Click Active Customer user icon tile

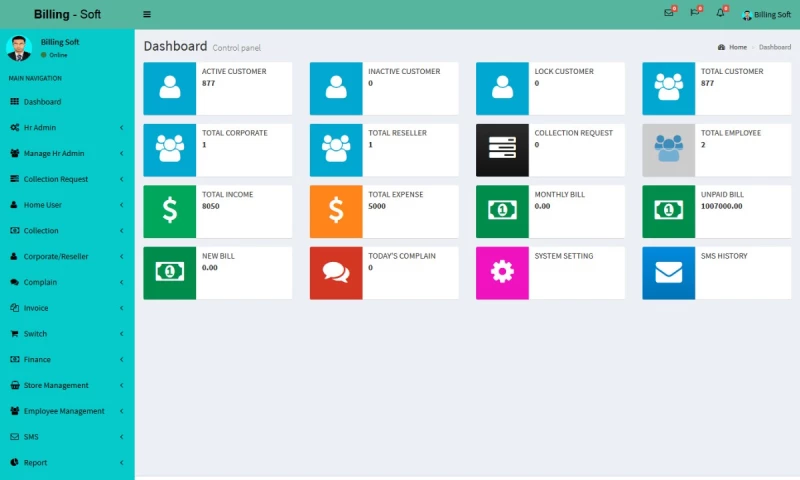[x=169, y=88]
